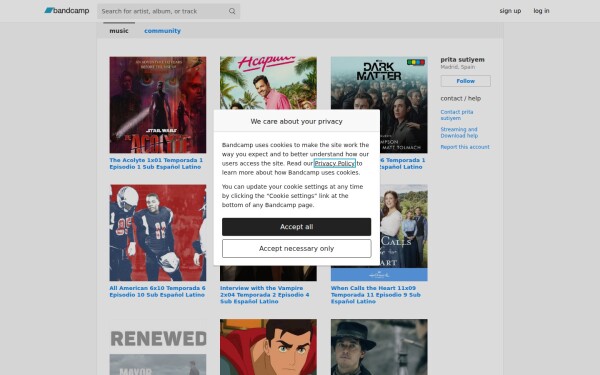600x375 pixels.
Task: Open the animated Superman album cover
Action: pyautogui.click(x=268, y=347)
